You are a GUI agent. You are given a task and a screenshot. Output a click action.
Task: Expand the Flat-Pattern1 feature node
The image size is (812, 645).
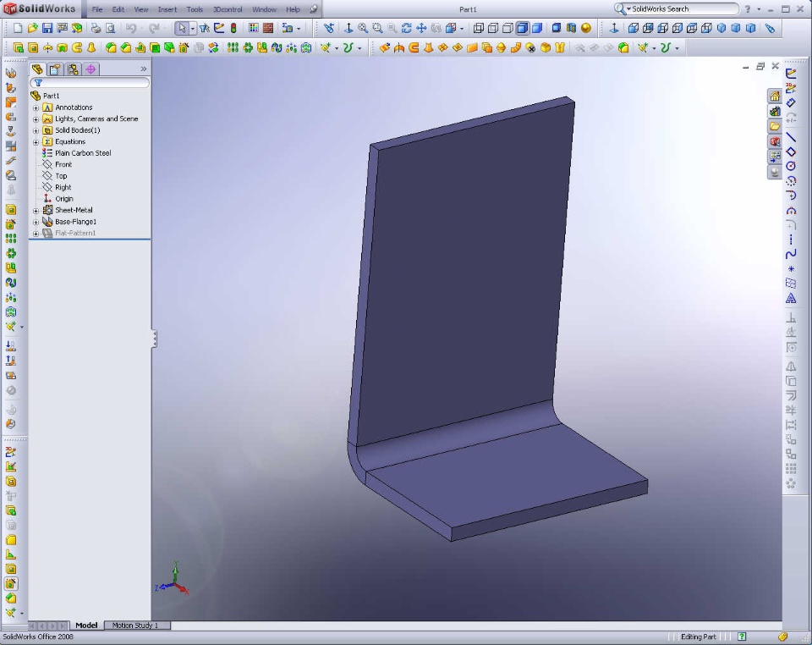(x=36, y=233)
